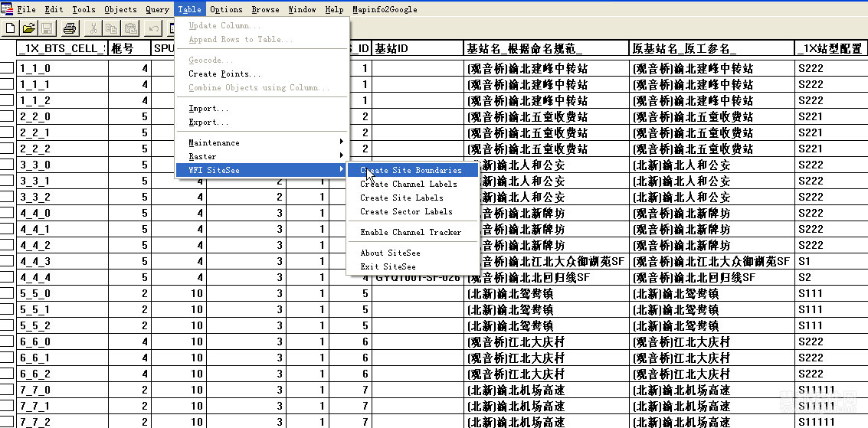The image size is (868, 428).
Task: Tick the row selector box for 7_7_0
Action: point(7,390)
